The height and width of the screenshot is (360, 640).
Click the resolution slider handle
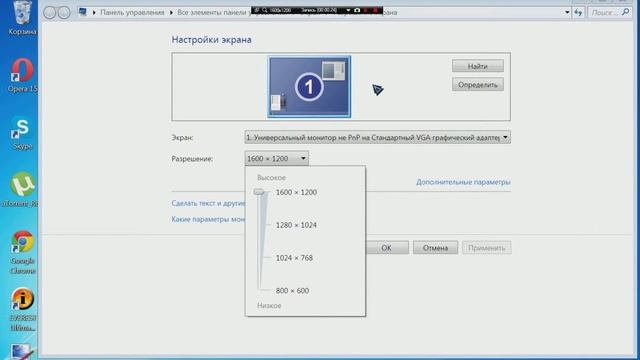[259, 192]
